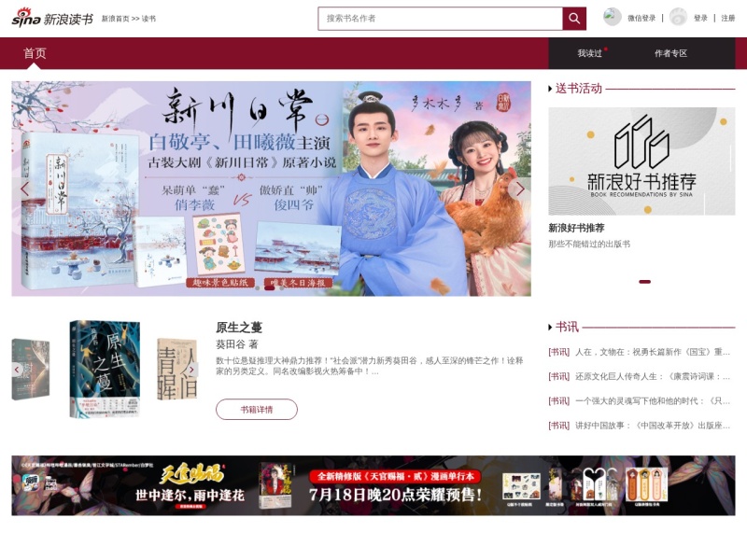Image resolution: width=747 pixels, height=560 pixels.
Task: Open the 天官赐福 presale banner ad
Action: click(373, 485)
